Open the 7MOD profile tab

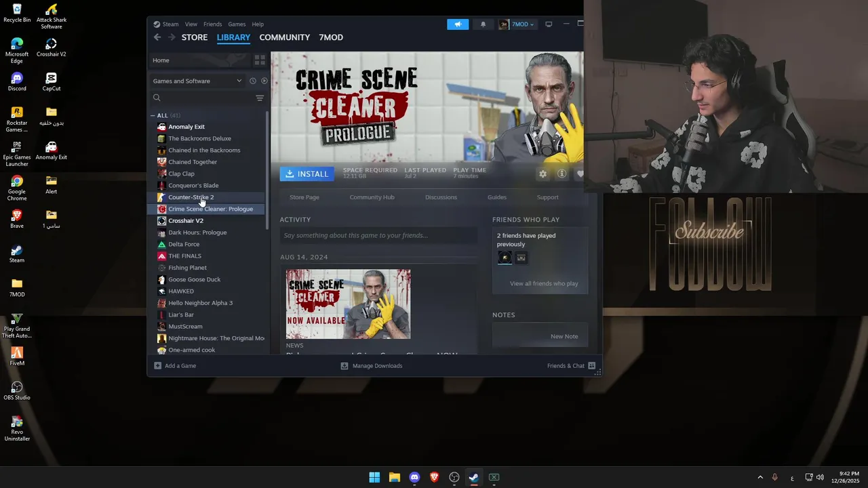tap(331, 37)
